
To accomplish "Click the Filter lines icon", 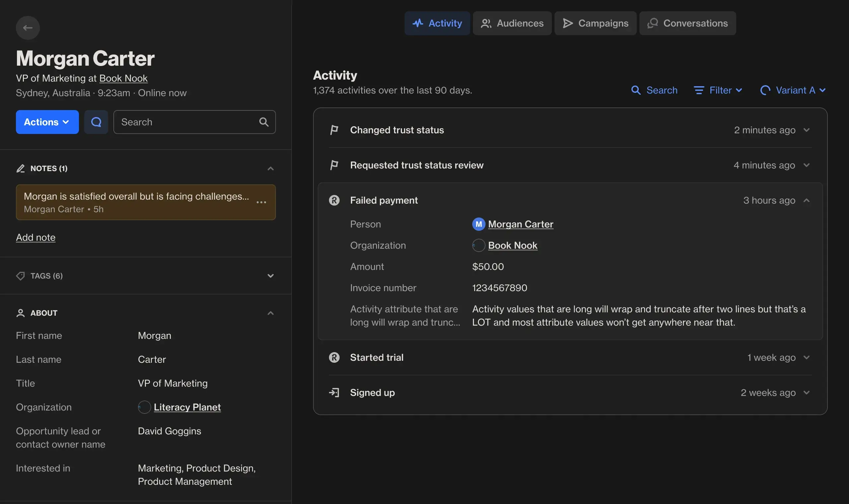I will click(698, 90).
